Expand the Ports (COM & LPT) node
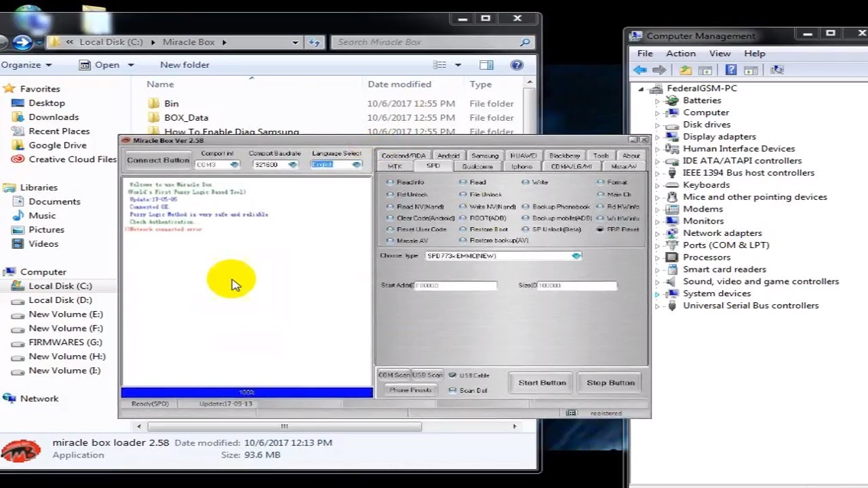Viewport: 868px width, 488px height. (656, 245)
